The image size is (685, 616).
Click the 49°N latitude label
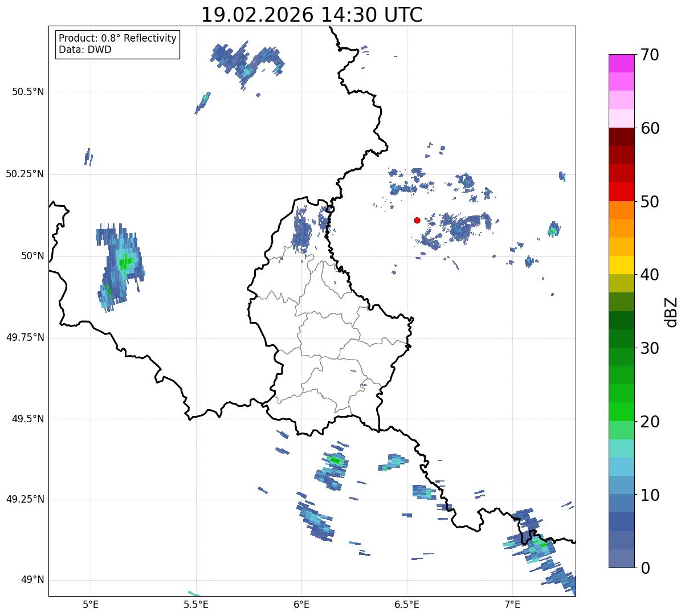[32, 580]
